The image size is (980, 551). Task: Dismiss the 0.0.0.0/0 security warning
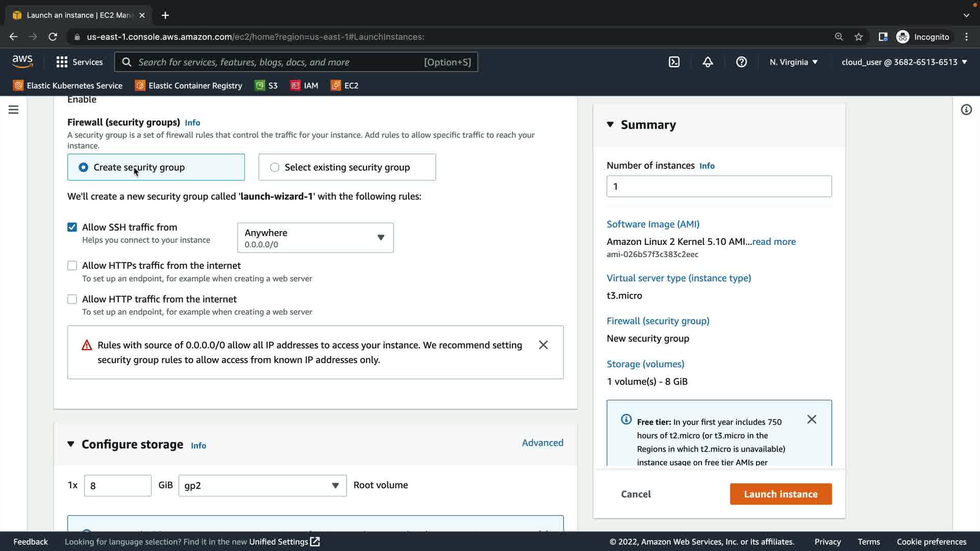pos(543,345)
